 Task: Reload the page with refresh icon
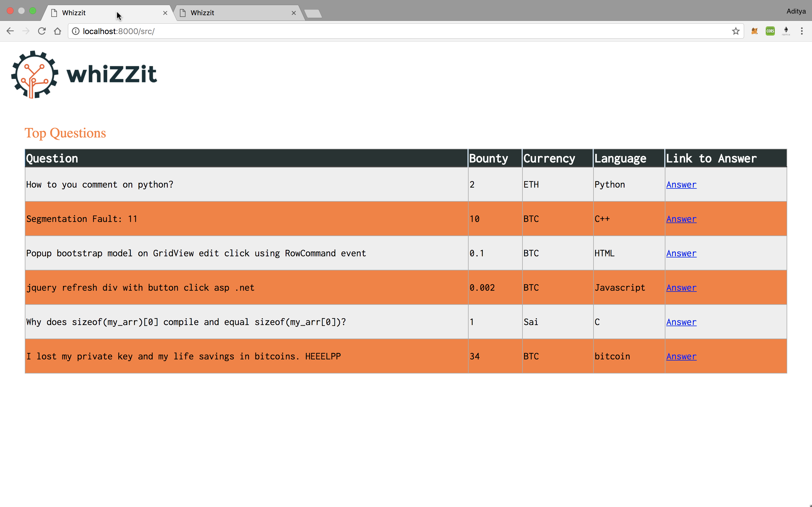(x=42, y=31)
